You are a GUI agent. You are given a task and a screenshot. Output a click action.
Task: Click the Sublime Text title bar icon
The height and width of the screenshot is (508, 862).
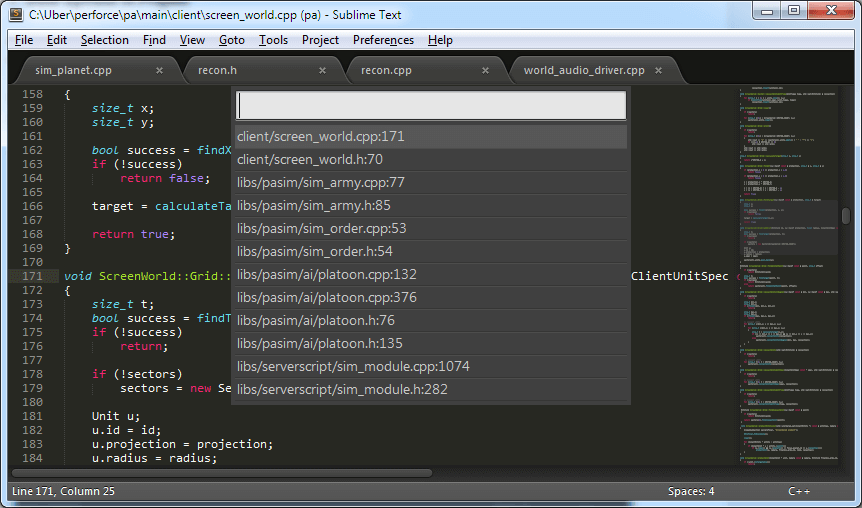[16, 14]
